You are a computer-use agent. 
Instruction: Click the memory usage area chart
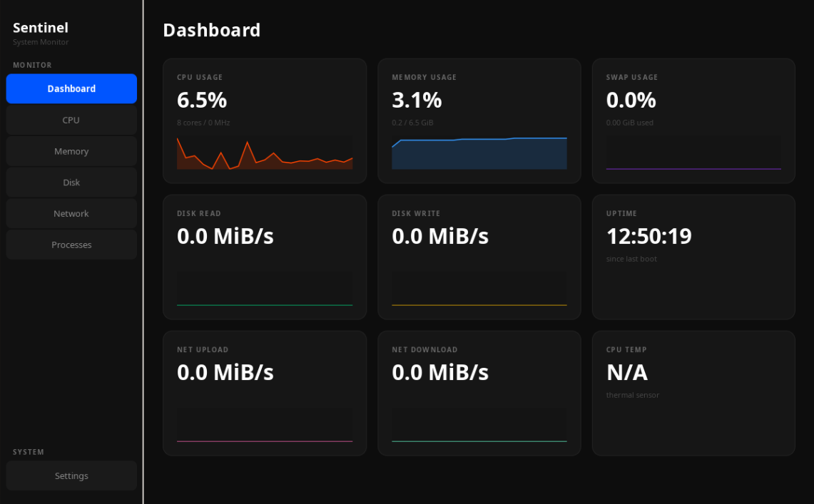pos(479,153)
